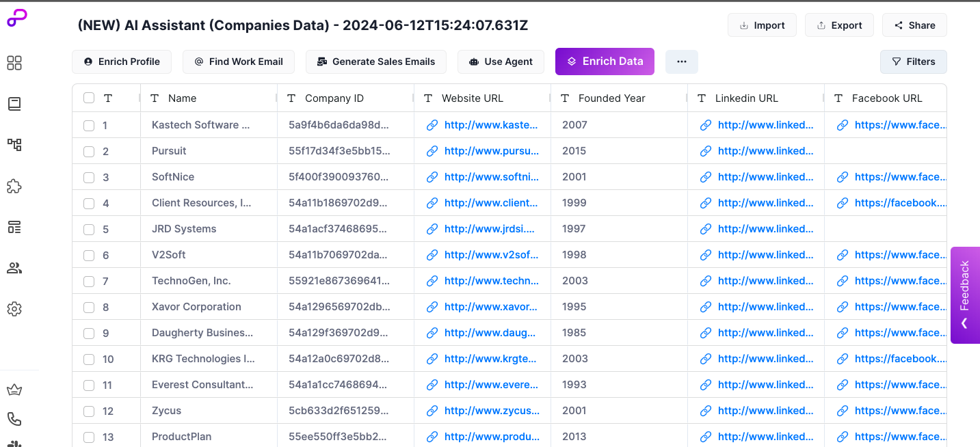Click the crown upgrade icon
This screenshot has height=447, width=980.
(x=14, y=390)
